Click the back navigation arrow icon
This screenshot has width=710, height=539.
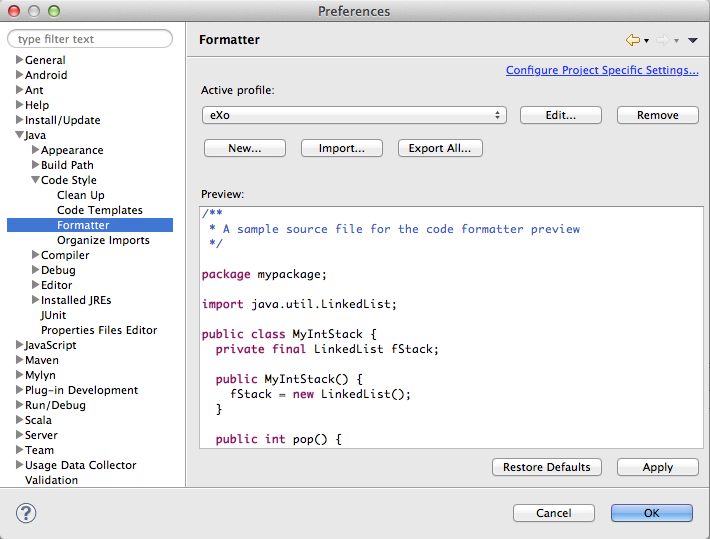click(x=633, y=40)
